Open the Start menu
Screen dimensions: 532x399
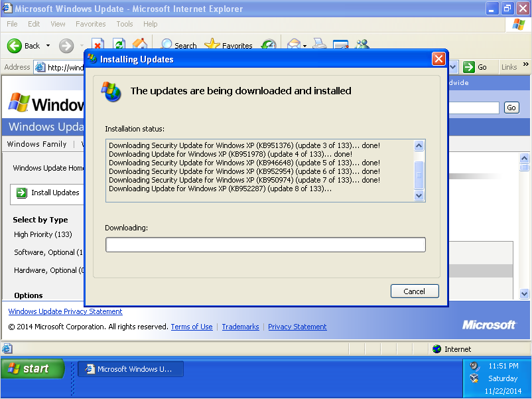tap(33, 368)
